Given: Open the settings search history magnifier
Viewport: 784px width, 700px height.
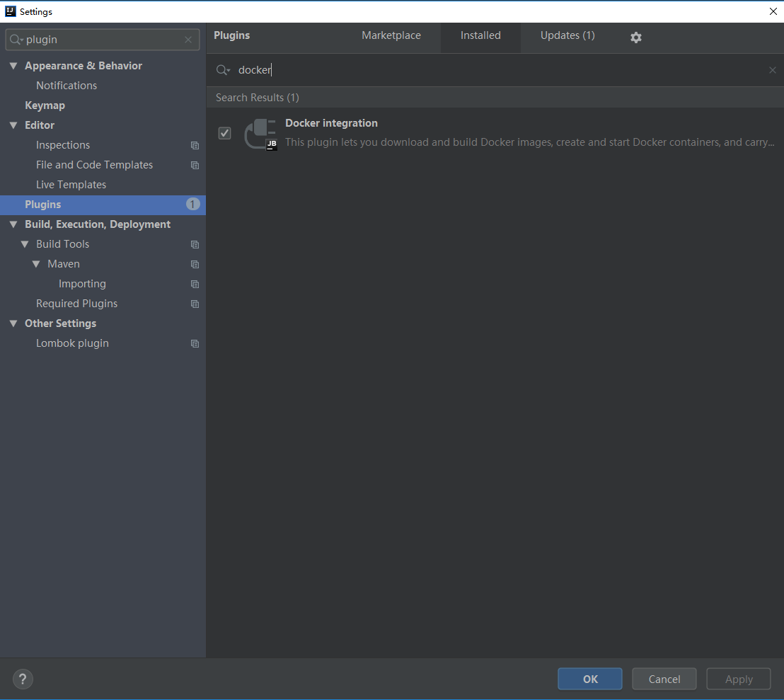Looking at the screenshot, I should [x=16, y=40].
